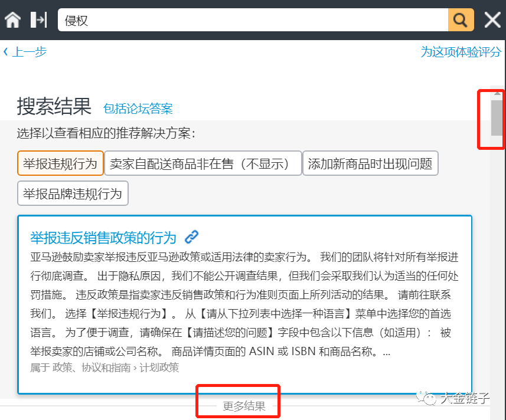Click the back chevron before 上一步

pyautogui.click(x=5, y=51)
